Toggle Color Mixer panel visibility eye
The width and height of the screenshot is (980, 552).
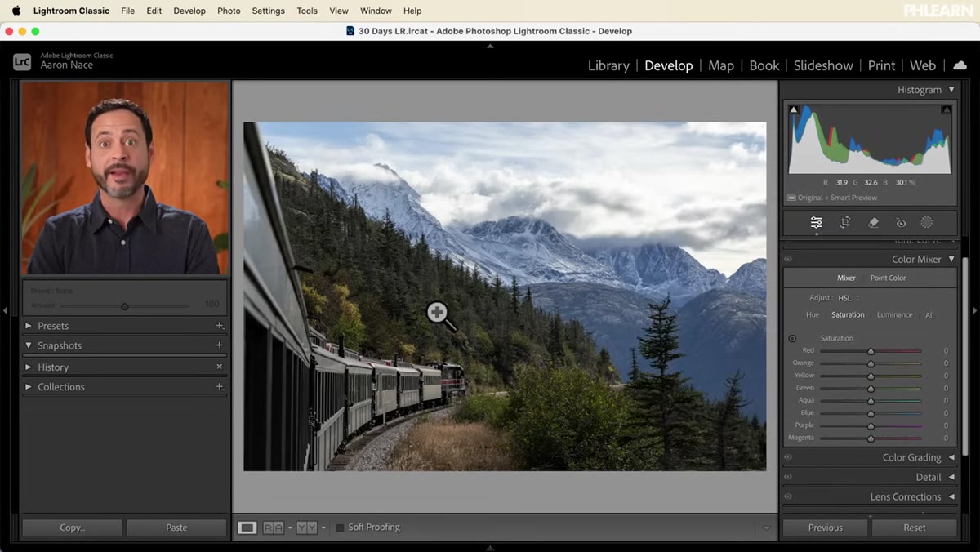(x=788, y=259)
